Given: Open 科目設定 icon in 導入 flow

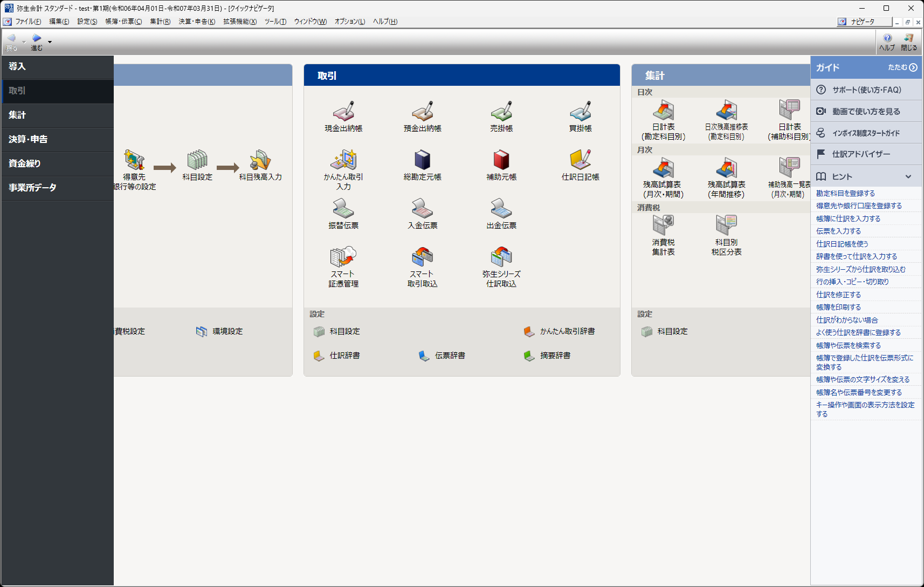Looking at the screenshot, I should click(197, 160).
